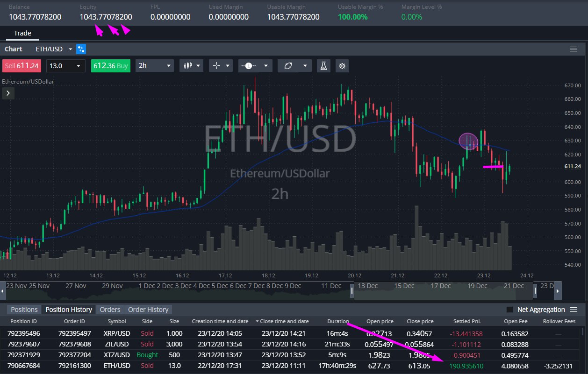Viewport: 588px width, 374px height.
Task: Open the price line style selector
Action: [249, 66]
